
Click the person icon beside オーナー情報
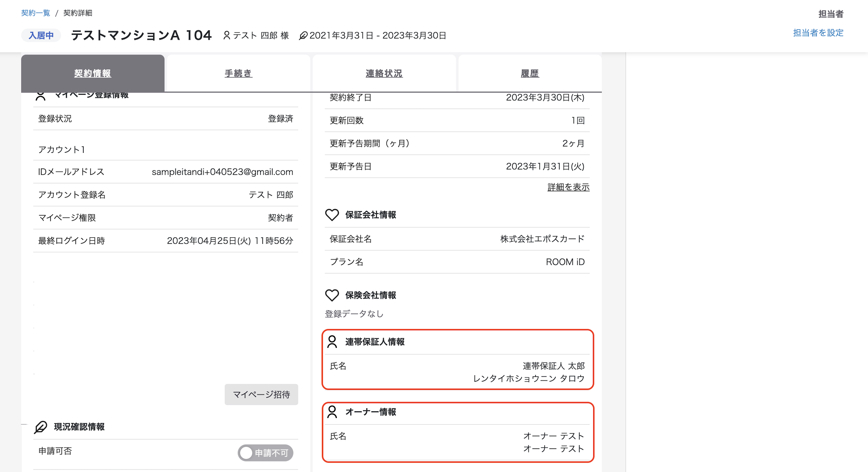point(332,412)
